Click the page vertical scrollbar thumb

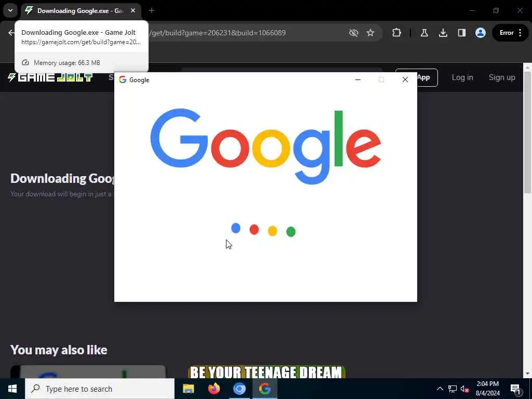point(527,132)
